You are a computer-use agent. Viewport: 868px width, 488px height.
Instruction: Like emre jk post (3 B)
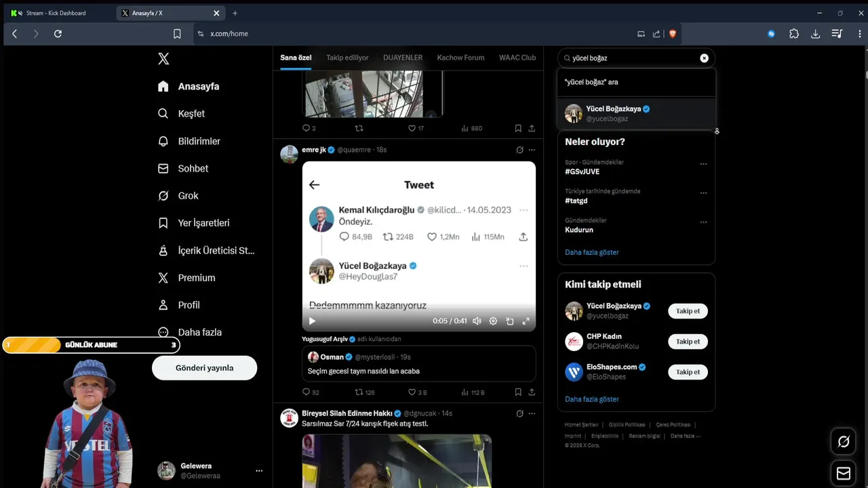[417, 392]
